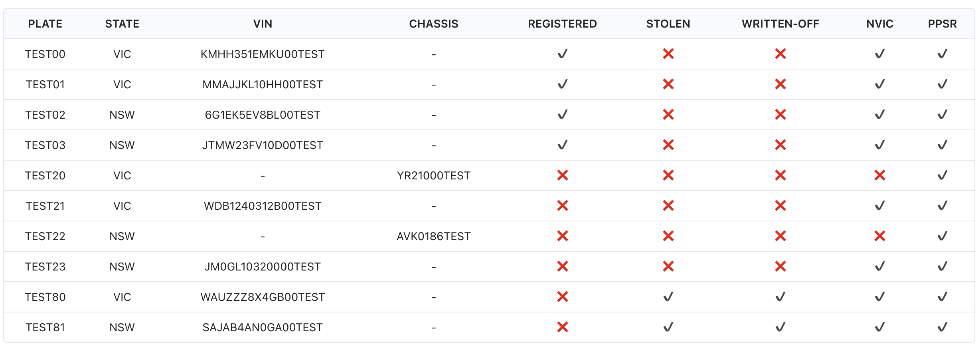980x350 pixels.
Task: Click the Registered checkmark for TEST01
Action: coord(562,84)
